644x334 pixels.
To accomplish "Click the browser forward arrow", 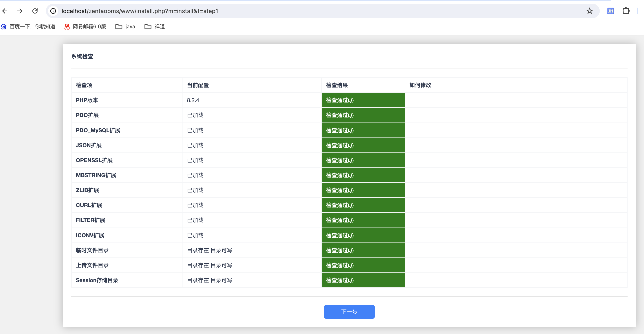I will pos(20,11).
